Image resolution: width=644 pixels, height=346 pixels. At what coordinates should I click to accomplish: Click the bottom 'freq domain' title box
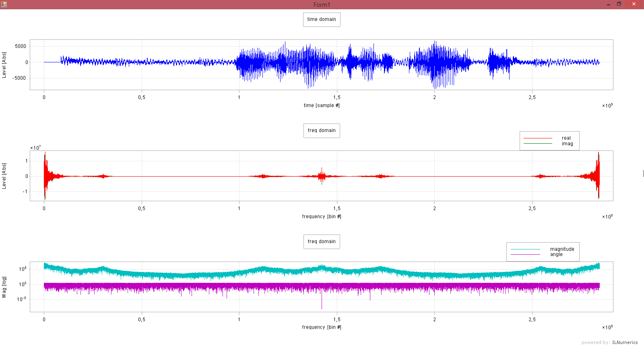tap(322, 241)
